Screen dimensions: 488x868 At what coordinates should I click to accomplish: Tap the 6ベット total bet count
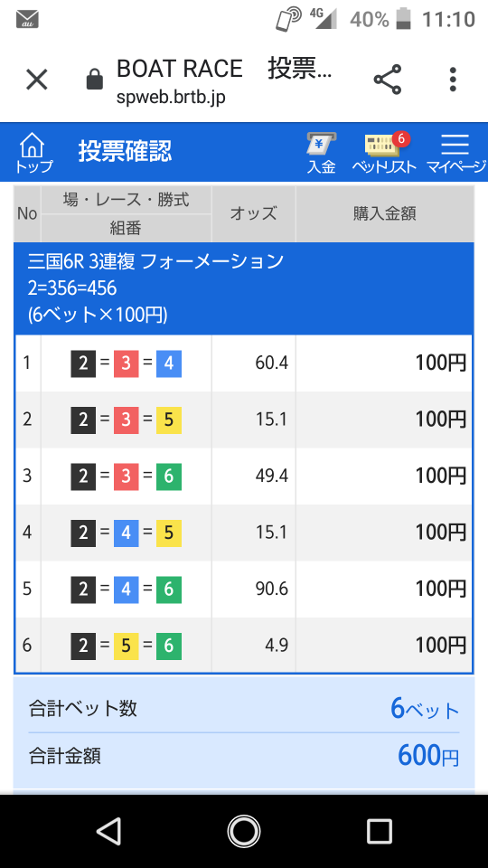point(425,709)
